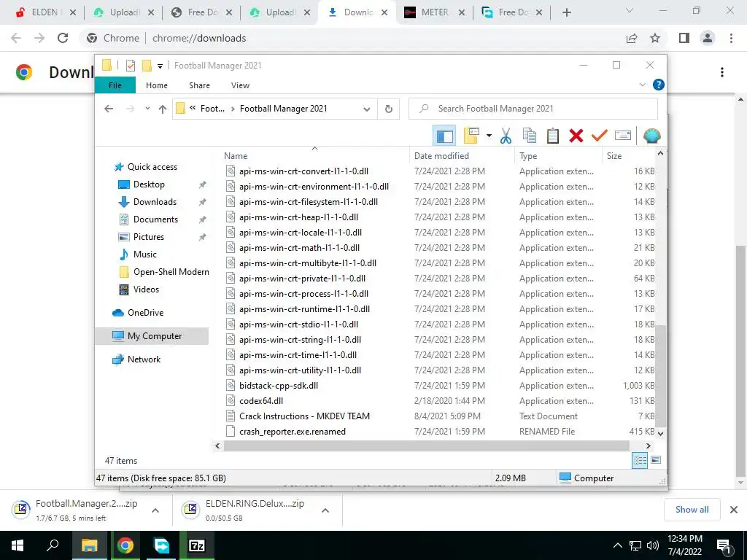Open the Chrome profile avatar icon
Screen dimensions: 747x560
click(708, 38)
